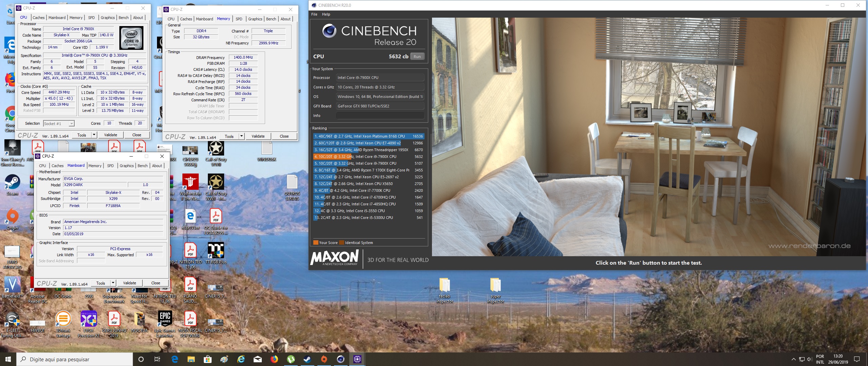Image resolution: width=868 pixels, height=366 pixels.
Task: Click Tools button in CPU tab window
Action: click(x=82, y=135)
